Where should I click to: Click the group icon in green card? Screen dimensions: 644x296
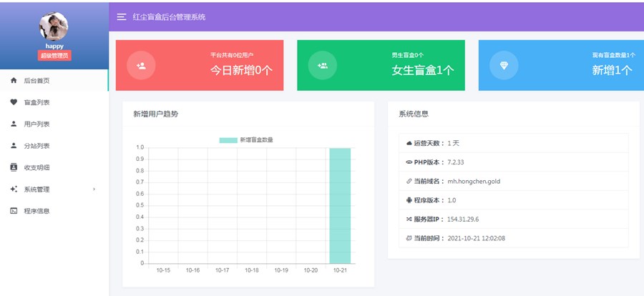point(323,65)
